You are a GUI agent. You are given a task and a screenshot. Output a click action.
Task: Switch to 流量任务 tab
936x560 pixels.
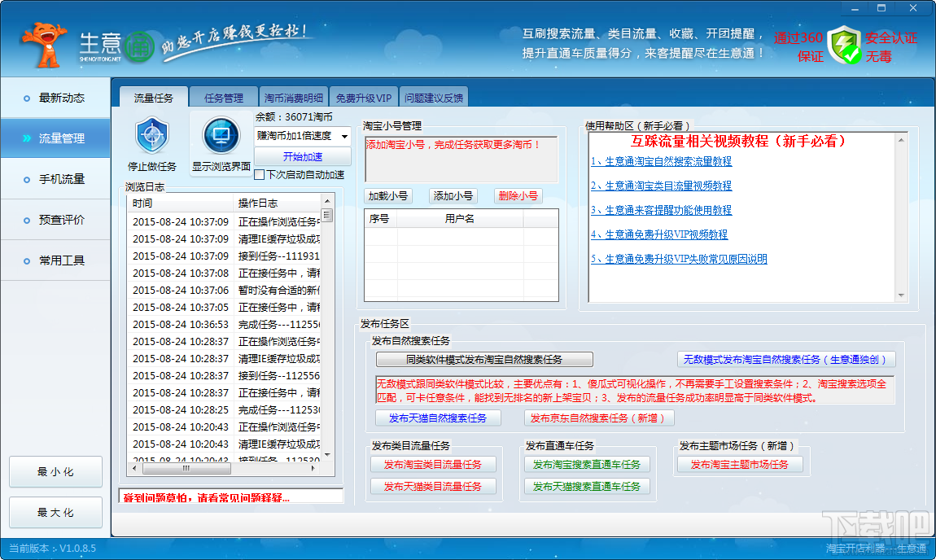point(153,98)
